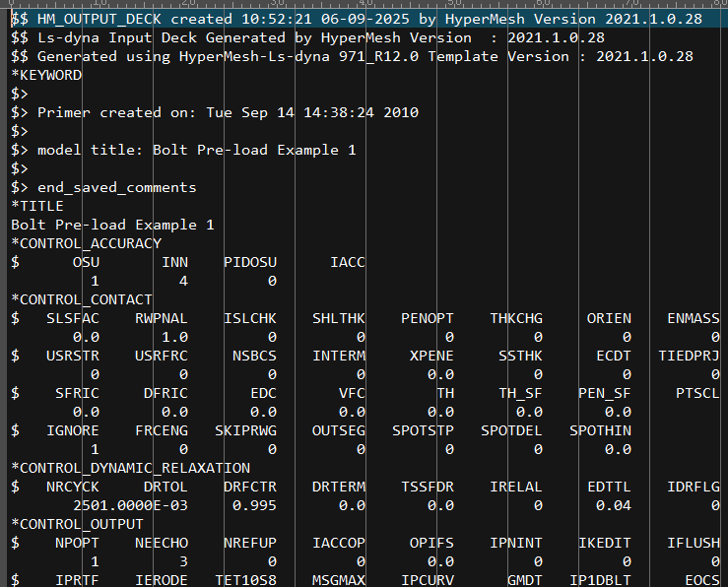Click the SPOTHIN column header

click(x=600, y=430)
